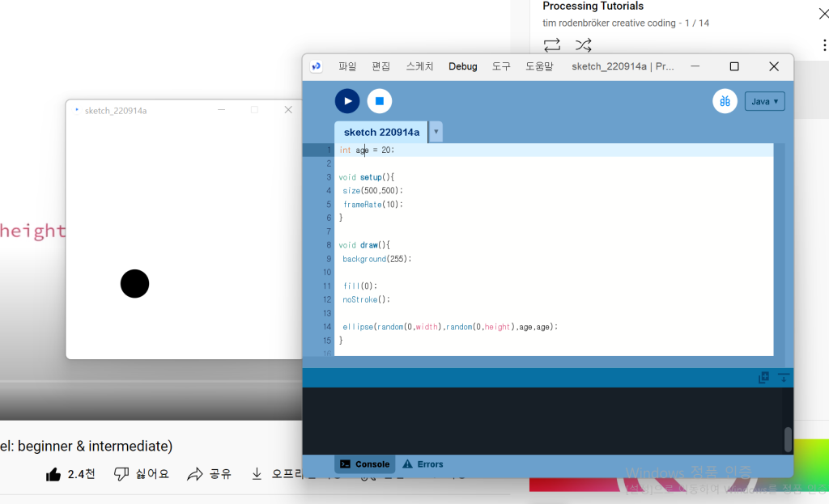Click line number 14 in gutter

coord(327,327)
